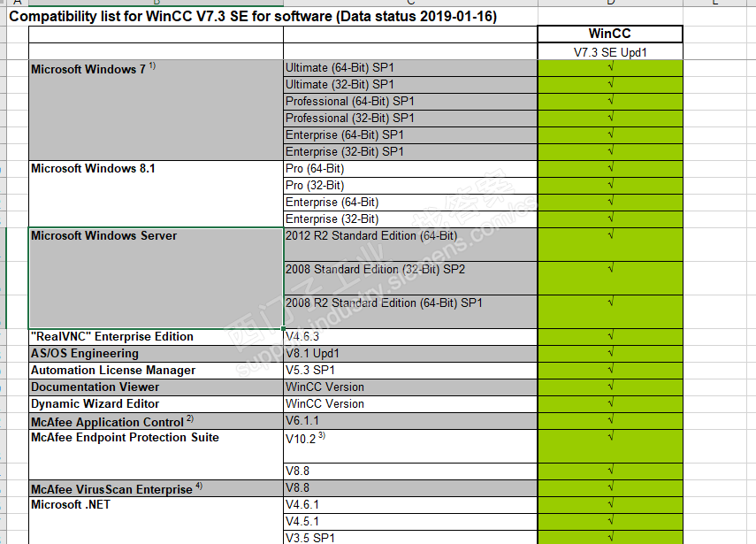Click the Pro (64-Bit) cell

(410, 169)
